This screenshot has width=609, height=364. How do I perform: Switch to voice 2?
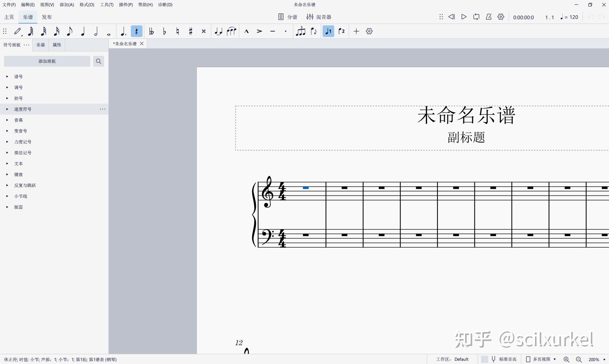(341, 32)
